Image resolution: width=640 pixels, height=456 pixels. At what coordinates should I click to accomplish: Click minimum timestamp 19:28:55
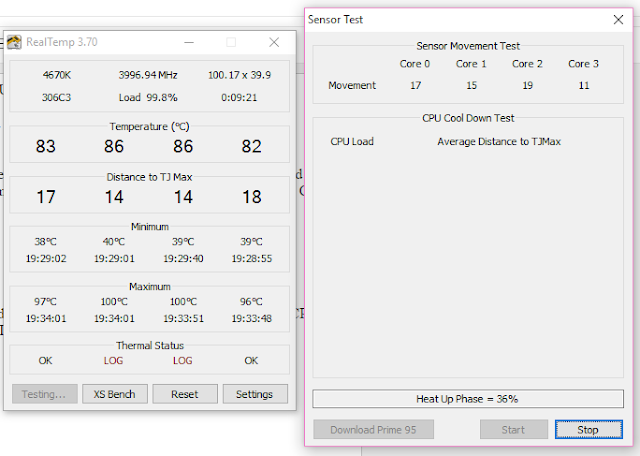252,259
